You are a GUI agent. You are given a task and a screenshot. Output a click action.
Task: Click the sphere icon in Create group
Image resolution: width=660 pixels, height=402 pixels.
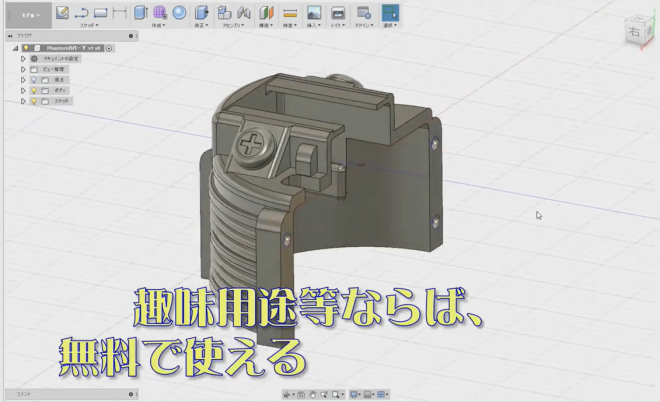pos(179,13)
